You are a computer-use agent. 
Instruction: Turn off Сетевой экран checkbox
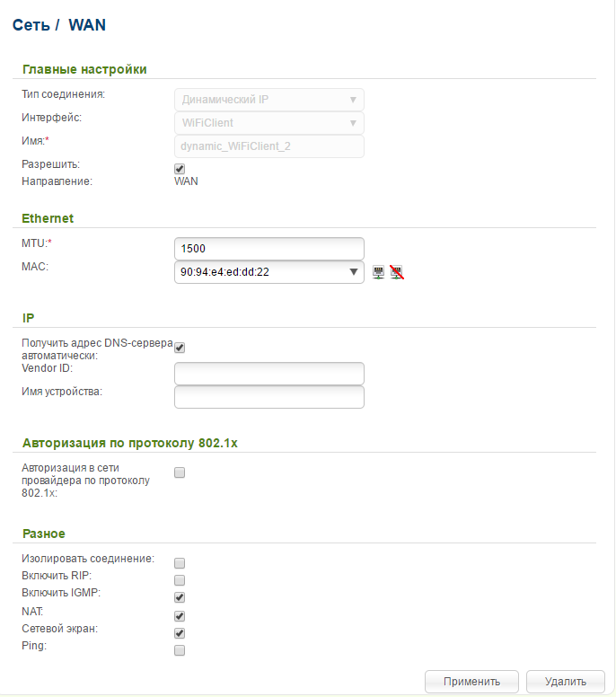180,633
